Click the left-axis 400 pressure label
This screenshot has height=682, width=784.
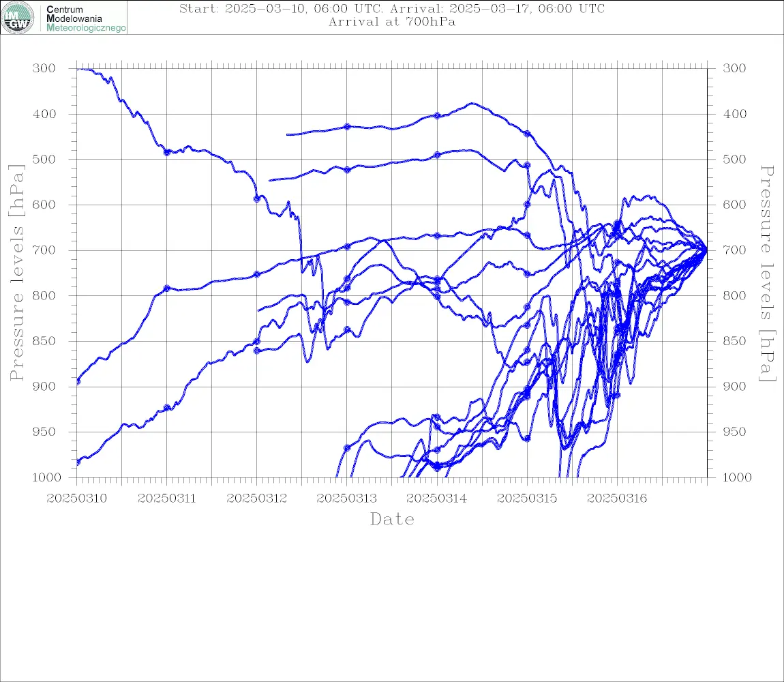[44, 114]
